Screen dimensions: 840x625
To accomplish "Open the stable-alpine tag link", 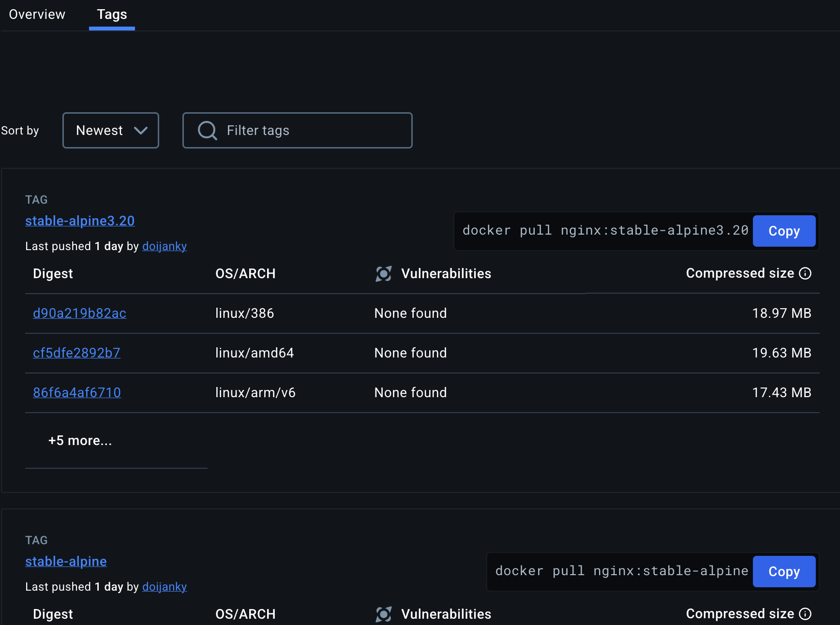I will (x=66, y=562).
